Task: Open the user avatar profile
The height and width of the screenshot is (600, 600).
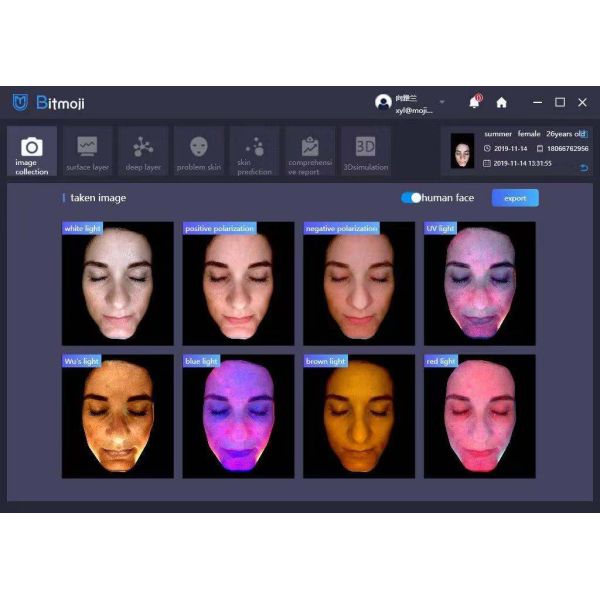Action: [x=383, y=102]
